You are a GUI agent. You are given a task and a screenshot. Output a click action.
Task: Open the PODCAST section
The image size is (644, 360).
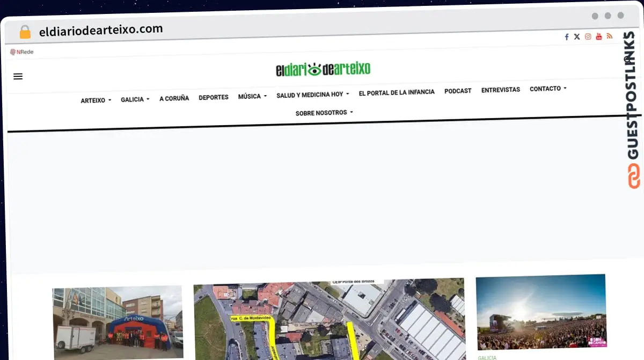tap(458, 91)
